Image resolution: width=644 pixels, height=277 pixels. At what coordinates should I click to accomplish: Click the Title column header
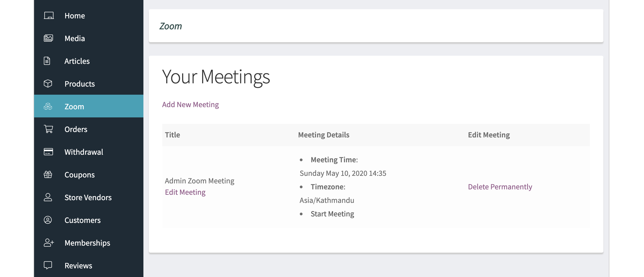173,135
